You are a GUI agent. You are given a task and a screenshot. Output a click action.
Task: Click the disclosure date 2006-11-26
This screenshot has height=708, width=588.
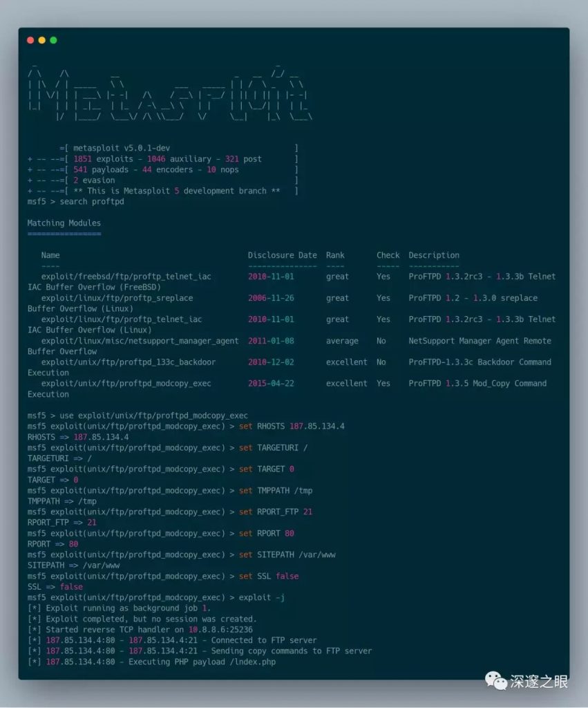pos(271,298)
